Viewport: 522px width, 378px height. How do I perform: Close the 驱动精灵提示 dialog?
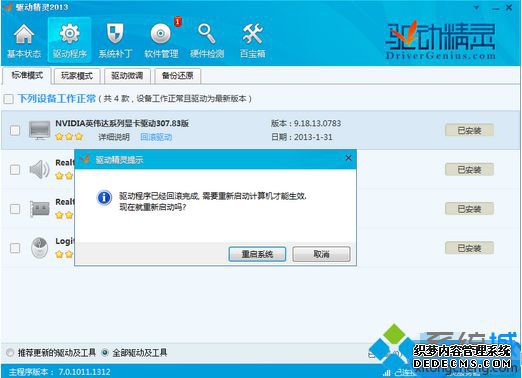[348, 158]
